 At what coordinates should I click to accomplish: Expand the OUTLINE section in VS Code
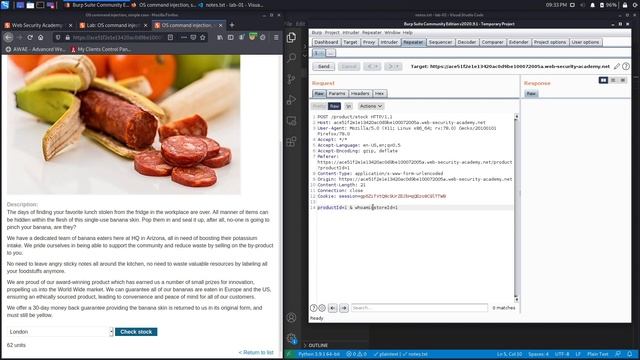pos(318,345)
